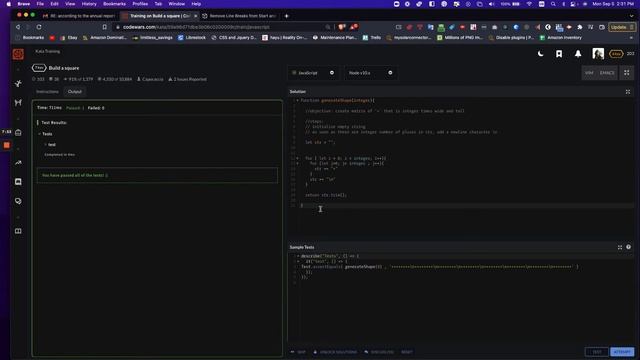
Task: Open the discussions bubbles icon in sidebar
Action: tap(18, 201)
